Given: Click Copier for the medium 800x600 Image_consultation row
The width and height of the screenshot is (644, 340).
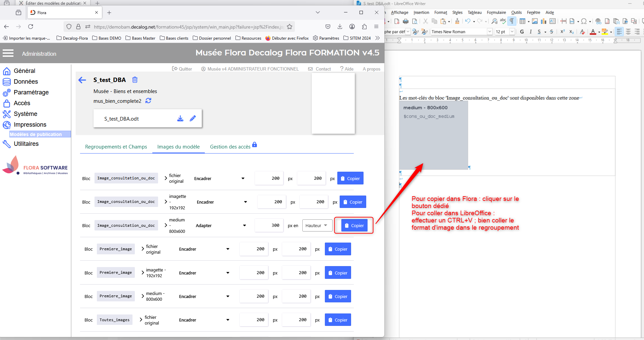Looking at the screenshot, I should pyautogui.click(x=354, y=225).
